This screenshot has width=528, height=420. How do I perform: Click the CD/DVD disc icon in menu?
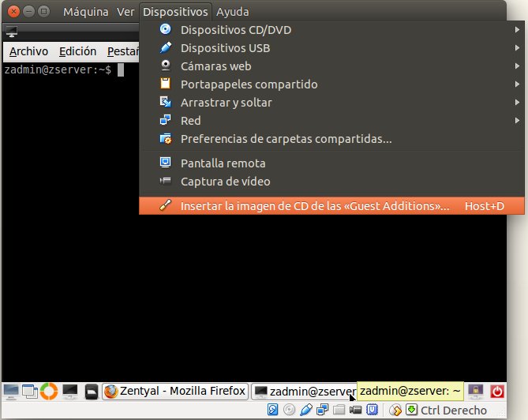(x=165, y=29)
